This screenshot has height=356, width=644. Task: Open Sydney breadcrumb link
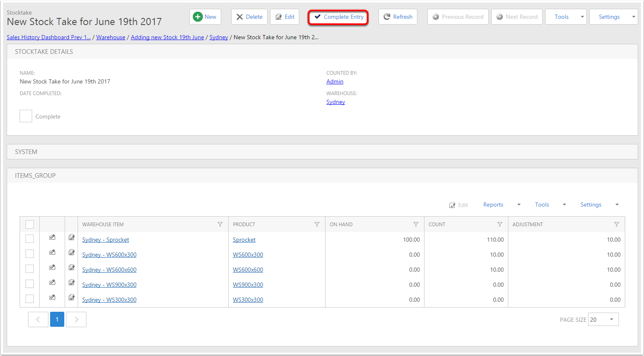tap(219, 37)
